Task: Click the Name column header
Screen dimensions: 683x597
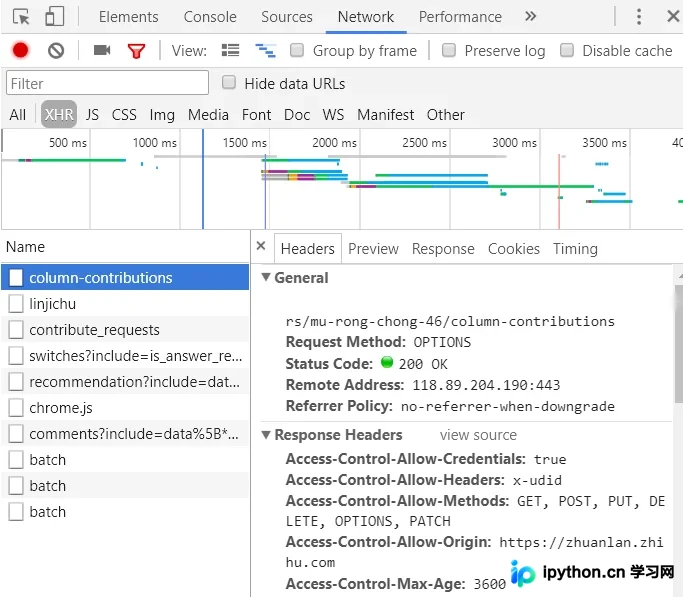Action: (x=125, y=247)
